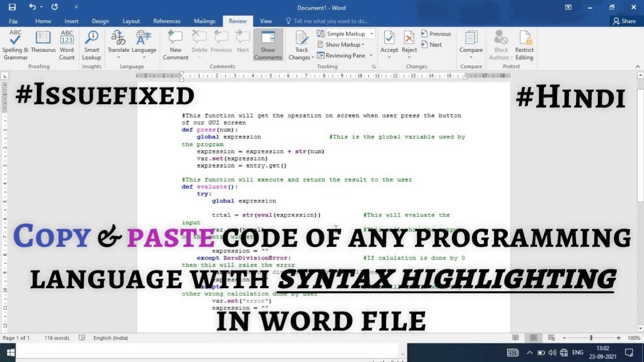Run Spelling & Grammar check
Image resolution: width=644 pixels, height=362 pixels.
(16, 45)
